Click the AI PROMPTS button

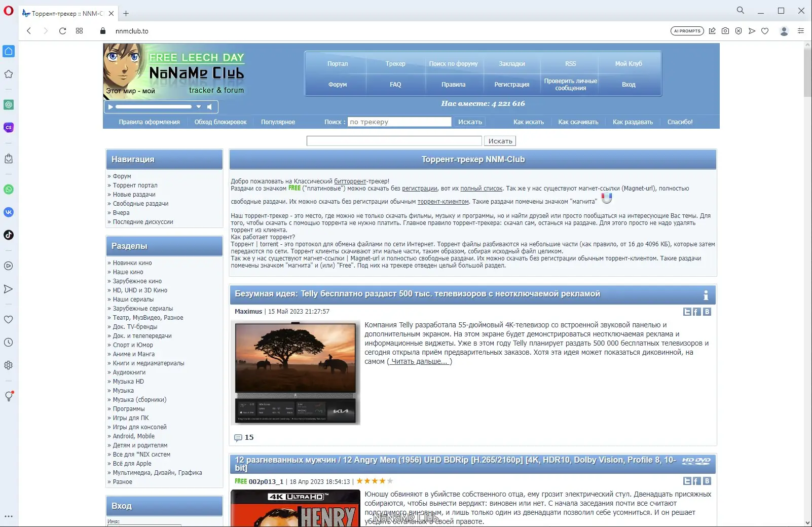tap(687, 31)
